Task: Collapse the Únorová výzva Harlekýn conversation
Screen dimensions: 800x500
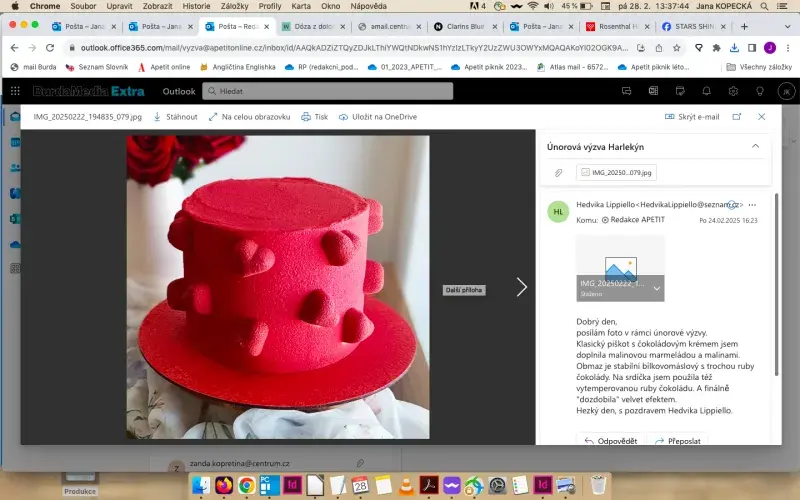Action: tap(755, 146)
